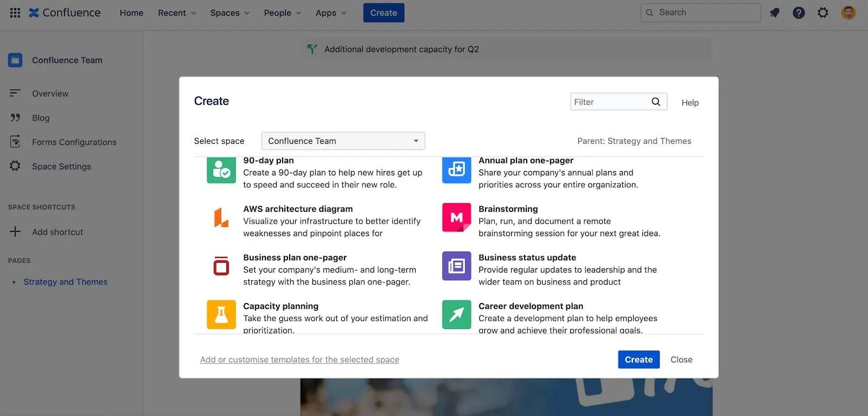Select the Annual plan one-pager title
Image resolution: width=868 pixels, height=416 pixels.
pyautogui.click(x=526, y=160)
